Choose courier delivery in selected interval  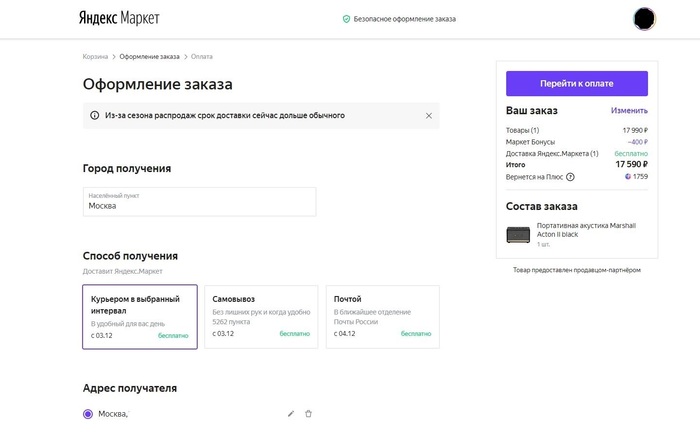click(139, 316)
